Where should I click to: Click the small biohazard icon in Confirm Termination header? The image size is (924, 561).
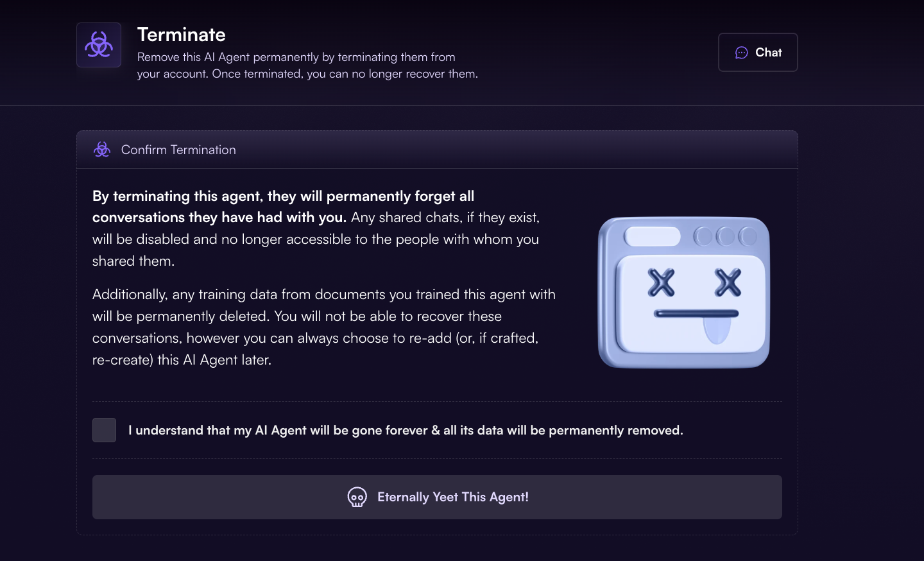tap(102, 150)
